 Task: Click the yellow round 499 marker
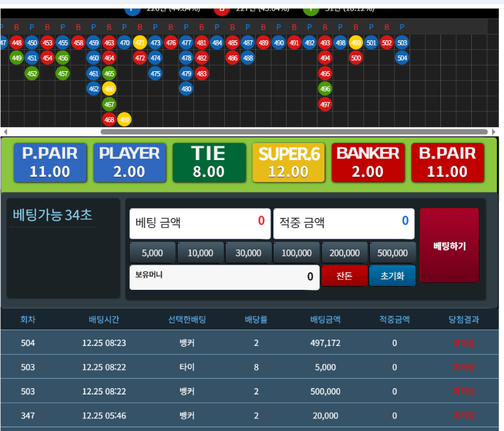(356, 43)
